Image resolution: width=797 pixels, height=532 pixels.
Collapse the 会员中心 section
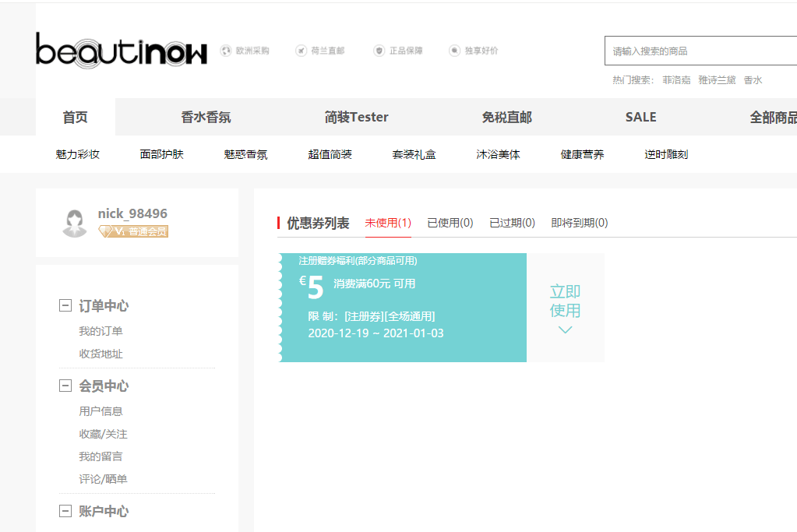65,386
